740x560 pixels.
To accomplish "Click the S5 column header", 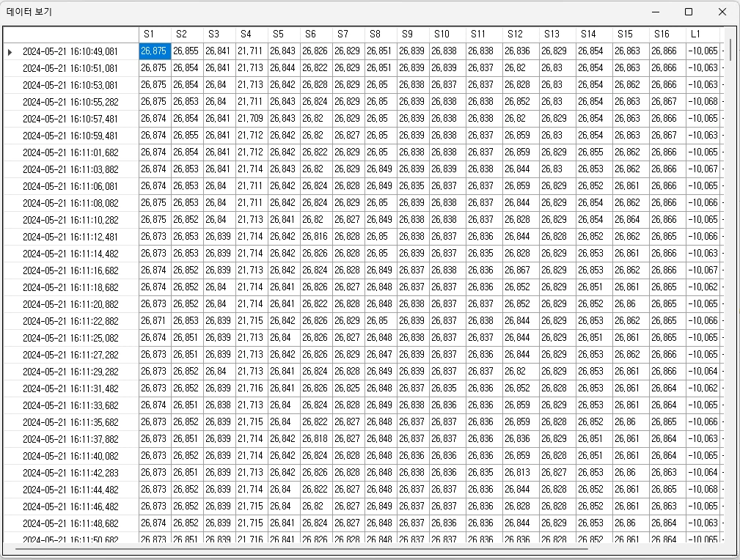I will 284,34.
